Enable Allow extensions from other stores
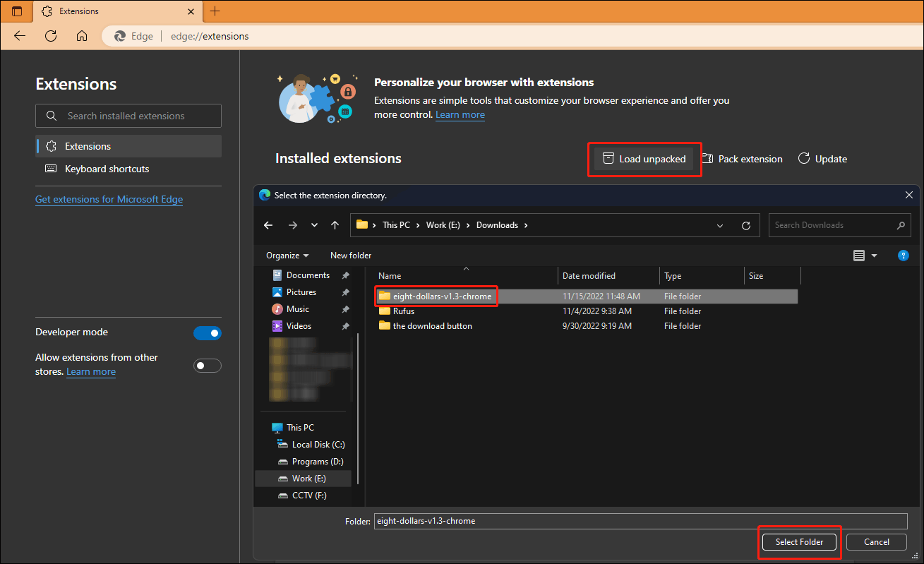The height and width of the screenshot is (564, 924). pyautogui.click(x=208, y=366)
